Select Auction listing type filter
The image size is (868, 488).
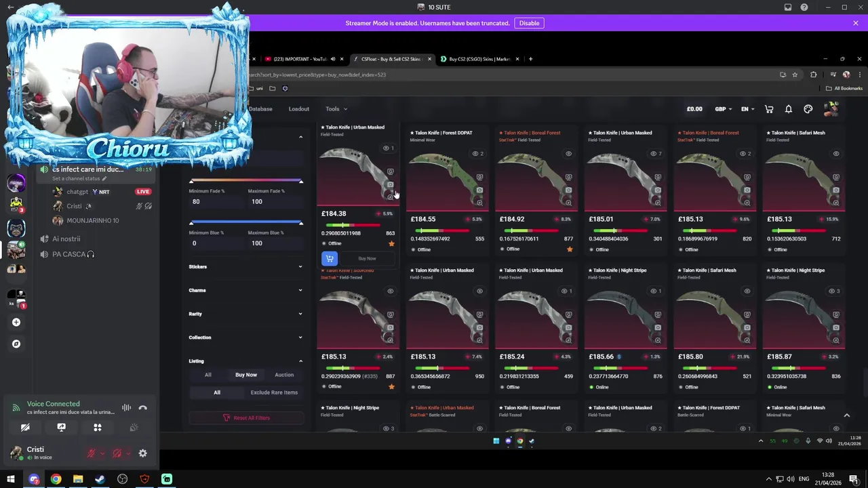point(284,375)
